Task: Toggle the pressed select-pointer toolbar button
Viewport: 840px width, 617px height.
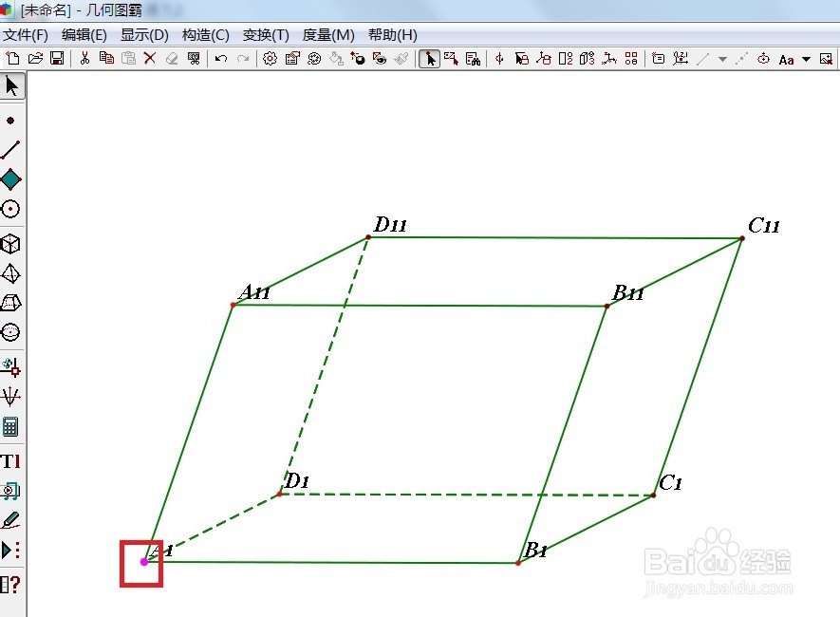Action: coord(429,59)
